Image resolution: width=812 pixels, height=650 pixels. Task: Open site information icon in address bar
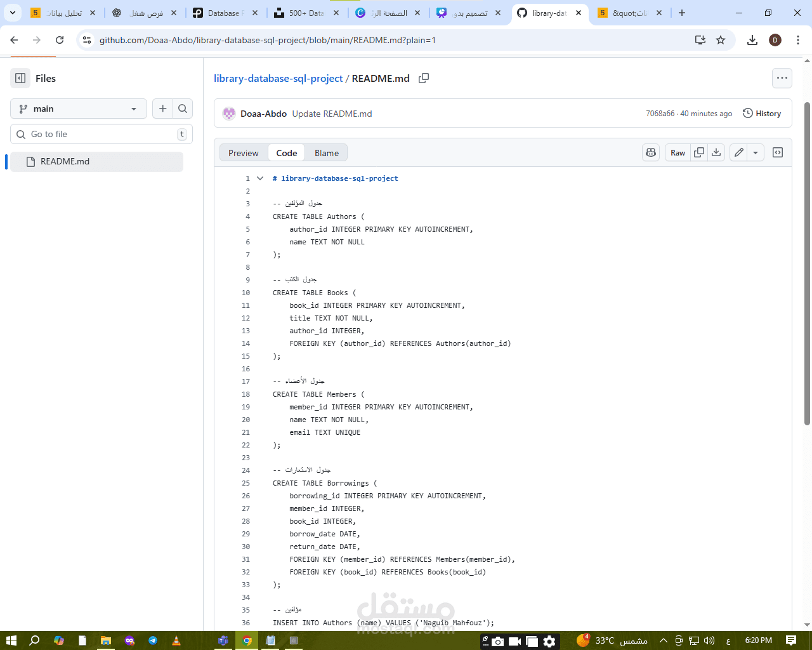coord(87,40)
